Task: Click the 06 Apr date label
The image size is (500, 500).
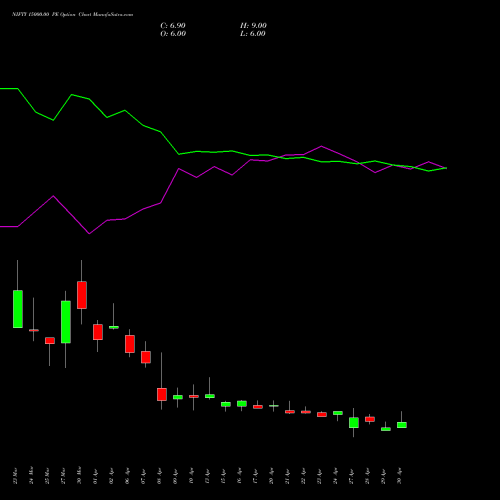Action: (127, 476)
